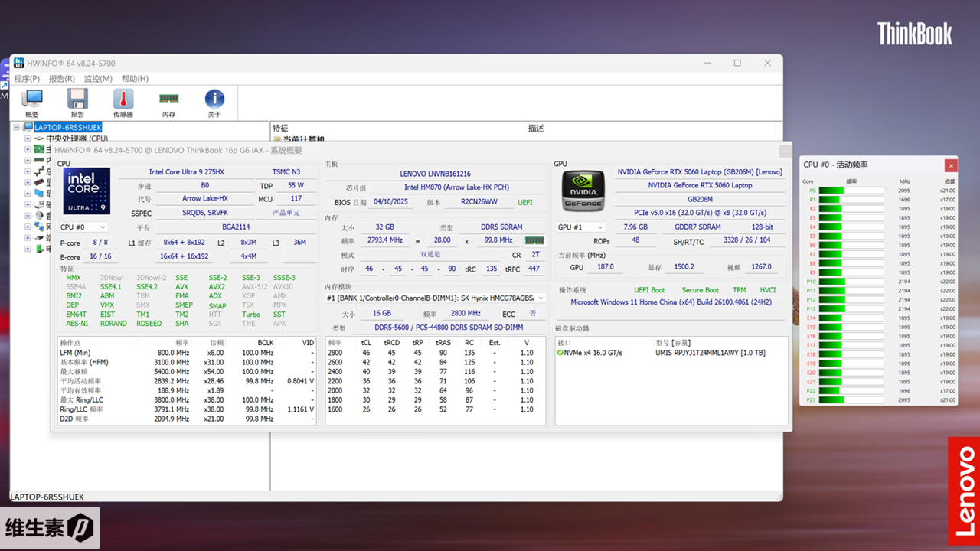
Task: Close the CPU #0 活动频率 window
Action: point(950,165)
